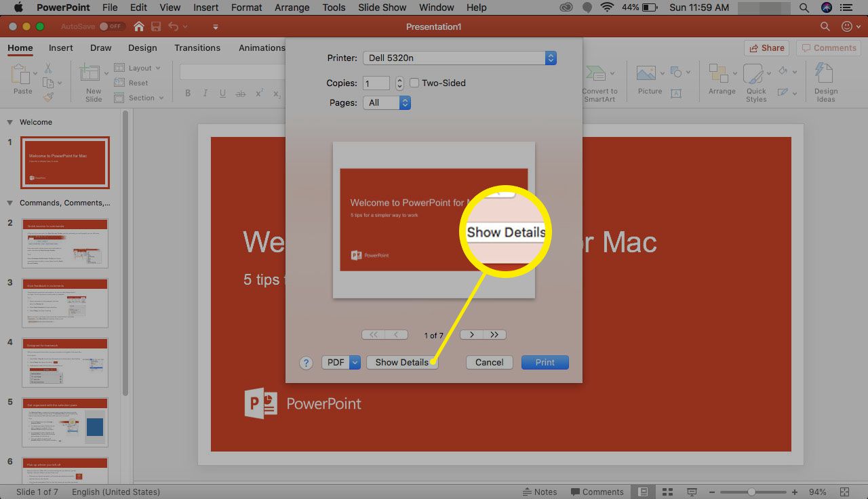Screen dimensions: 868x499
Task: Switch to the Design ribbon tab
Action: [x=142, y=48]
